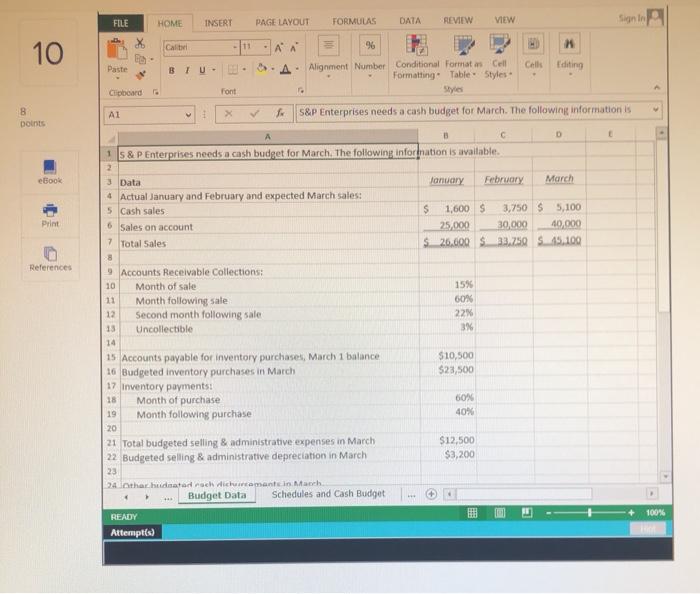This screenshot has height=594, width=700.
Task: Open the Name Box dropdown arrow
Action: 188,115
